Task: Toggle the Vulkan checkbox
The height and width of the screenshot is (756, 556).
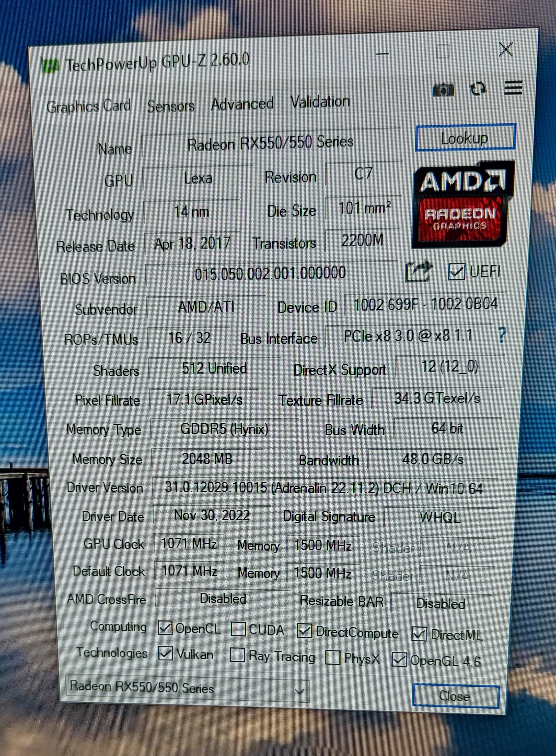Action: 166,653
